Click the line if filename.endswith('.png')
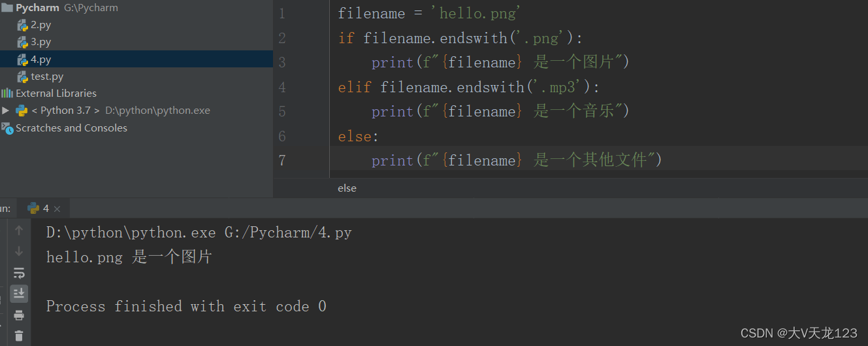868x346 pixels. click(460, 38)
